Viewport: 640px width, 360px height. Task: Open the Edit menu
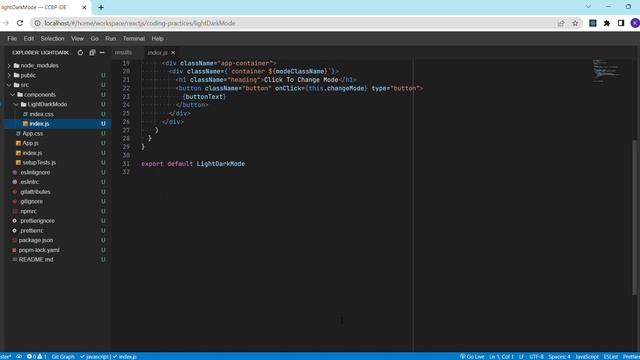click(x=29, y=38)
